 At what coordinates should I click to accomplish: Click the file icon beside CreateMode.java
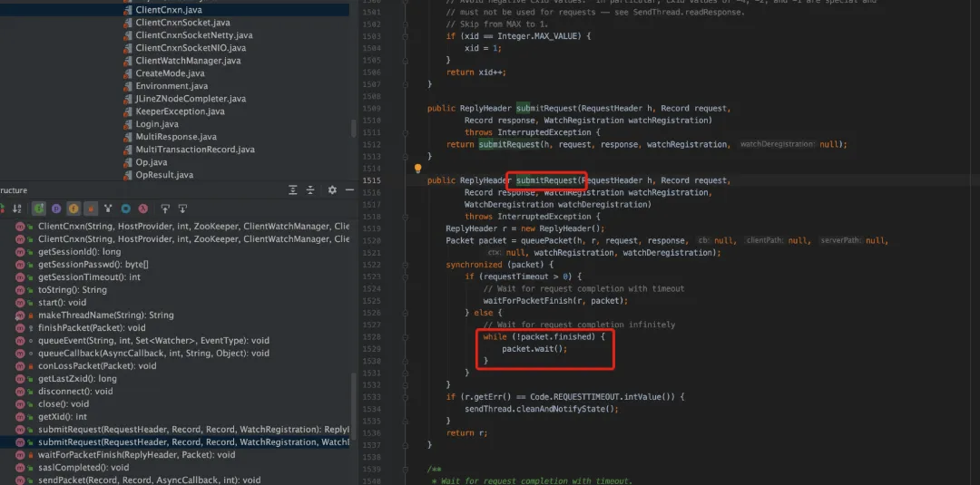(128, 73)
